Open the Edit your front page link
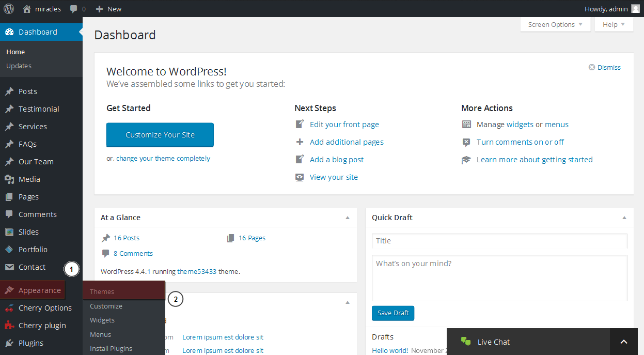644x355 pixels. coord(344,125)
